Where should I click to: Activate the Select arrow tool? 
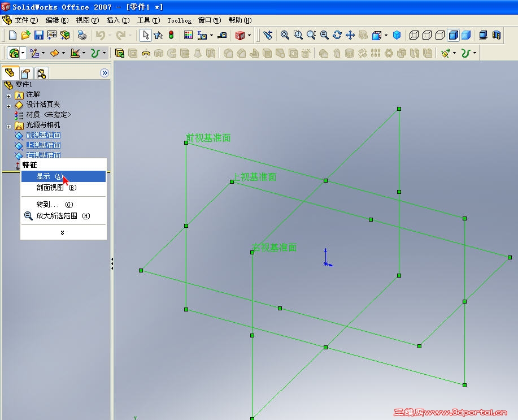145,35
